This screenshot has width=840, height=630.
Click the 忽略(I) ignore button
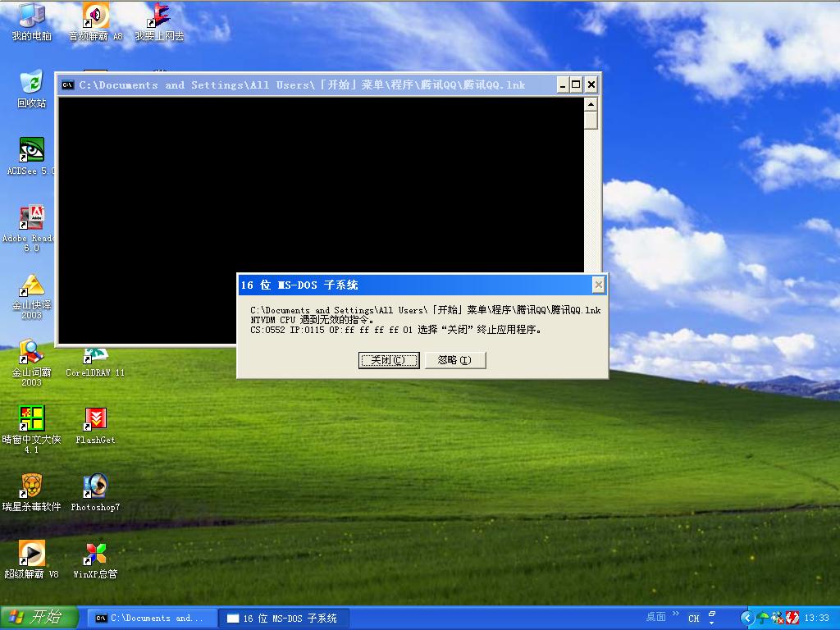pos(454,360)
